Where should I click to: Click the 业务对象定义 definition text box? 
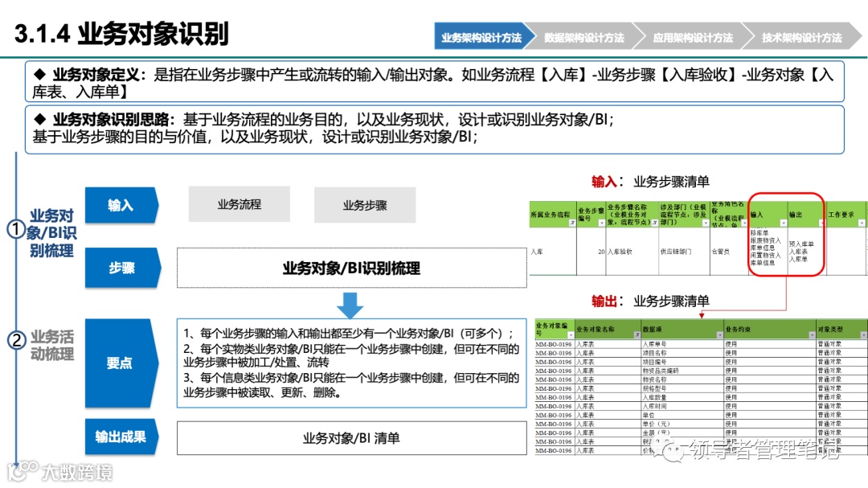(435, 81)
